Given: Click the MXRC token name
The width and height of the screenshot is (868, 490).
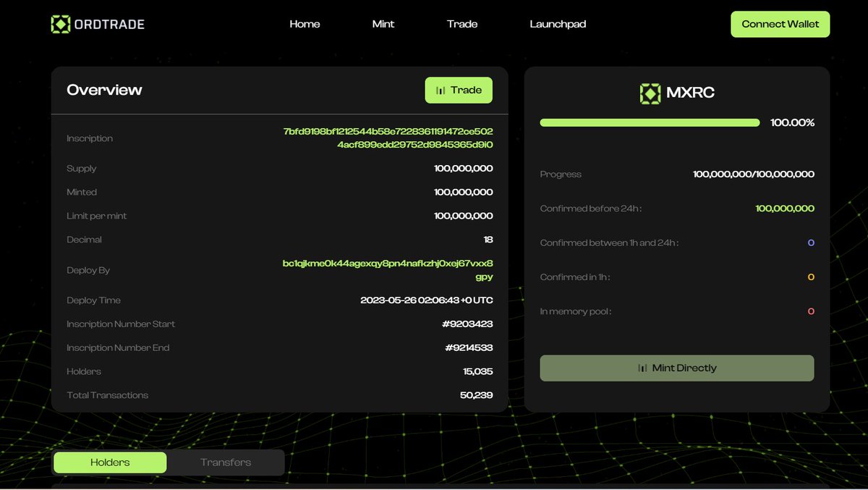Looking at the screenshot, I should pyautogui.click(x=690, y=93).
